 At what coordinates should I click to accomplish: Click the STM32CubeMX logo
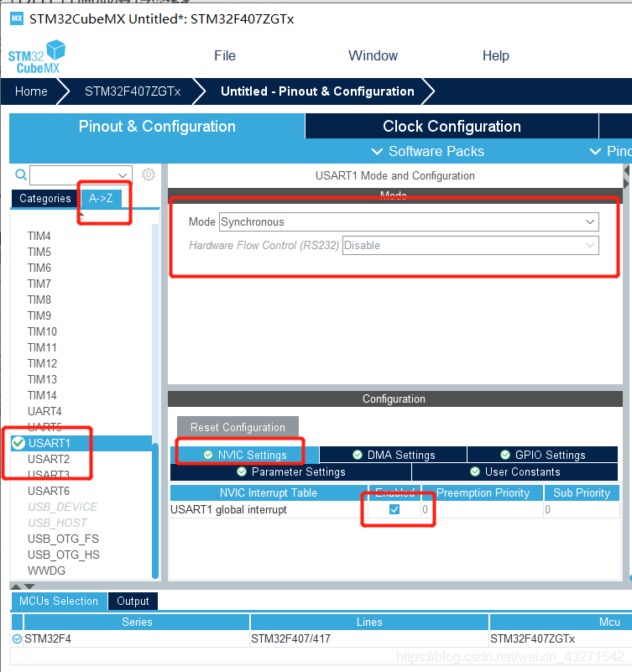click(36, 56)
